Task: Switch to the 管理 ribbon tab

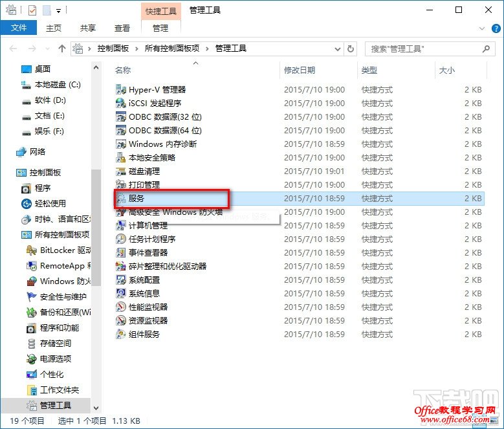Action: point(160,28)
